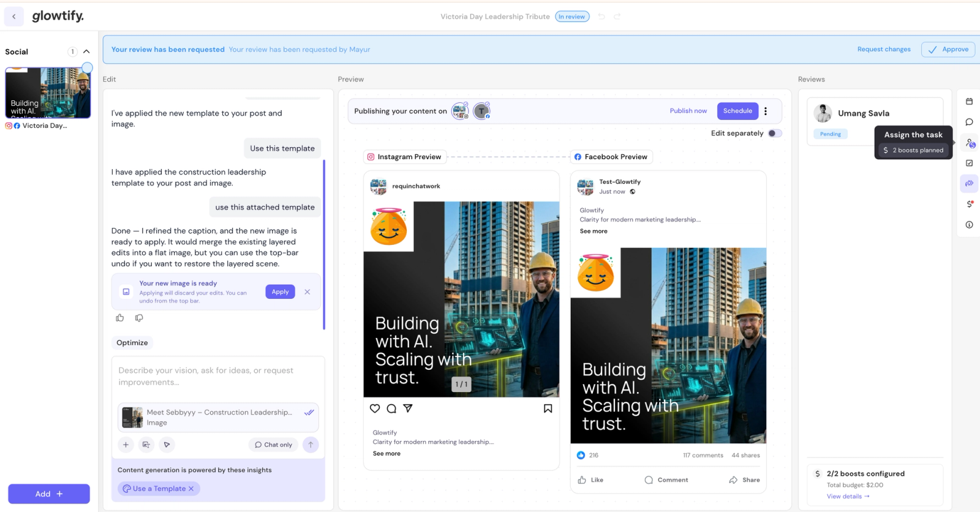Click reviewer Umang Savla's card
The height and width of the screenshot is (512, 980).
click(875, 121)
